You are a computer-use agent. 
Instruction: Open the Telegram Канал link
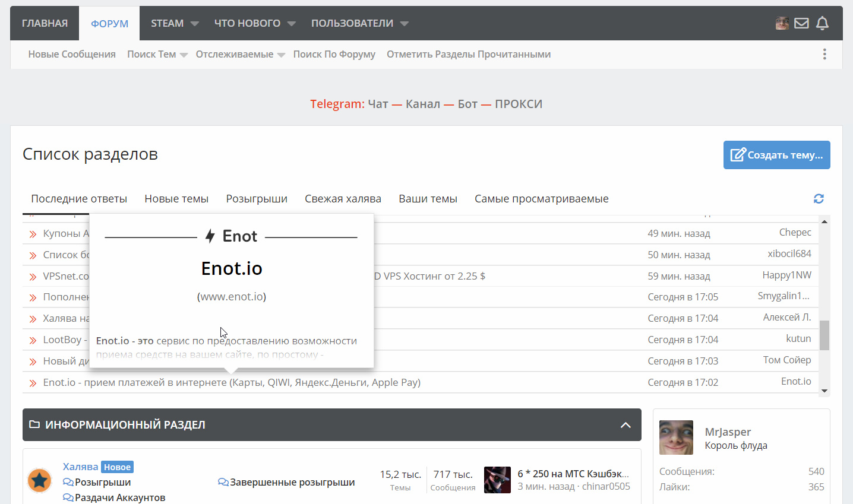[423, 104]
